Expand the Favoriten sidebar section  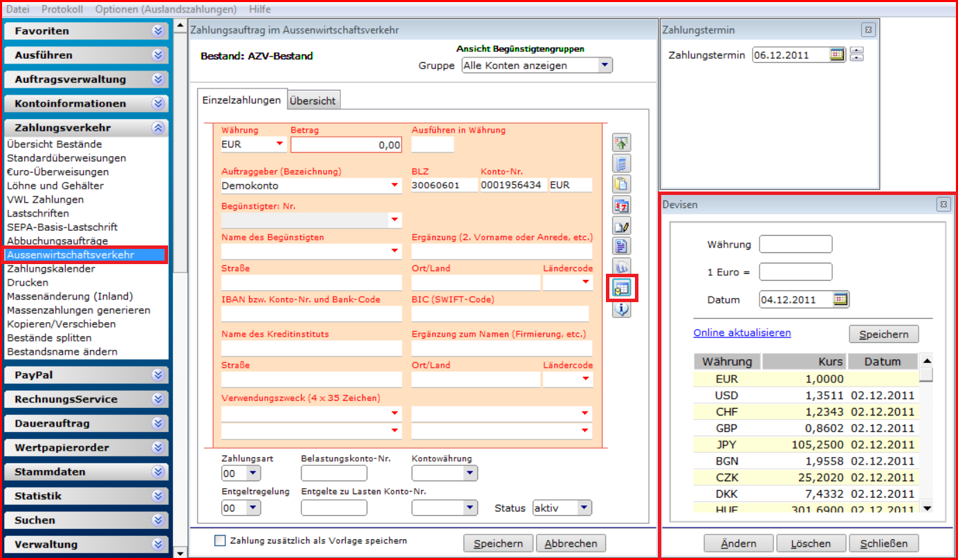[158, 30]
